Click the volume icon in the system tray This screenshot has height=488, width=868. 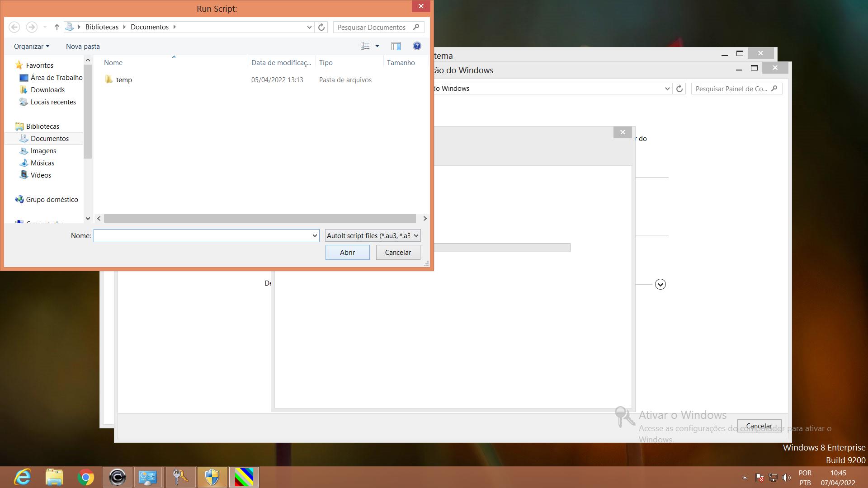[x=787, y=478]
